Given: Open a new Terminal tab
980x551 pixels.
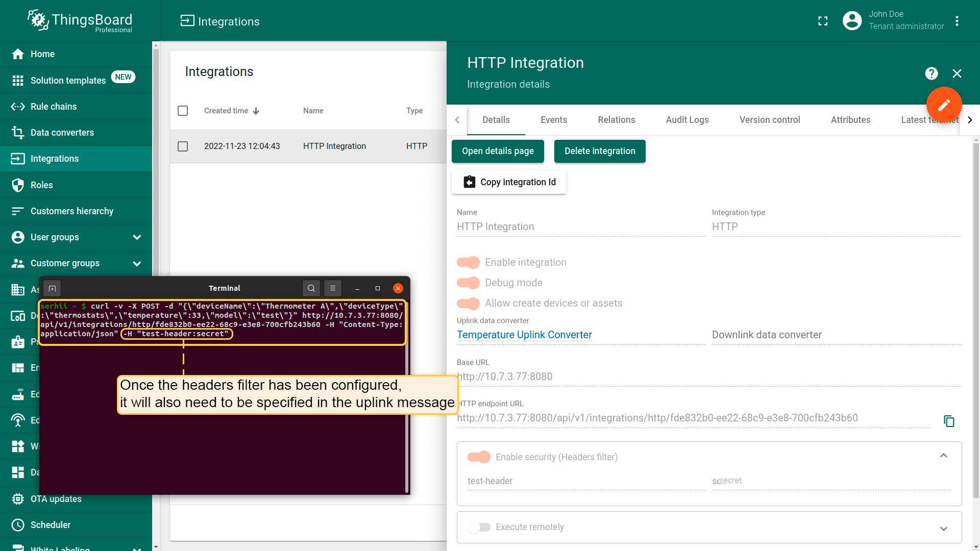Looking at the screenshot, I should (52, 288).
